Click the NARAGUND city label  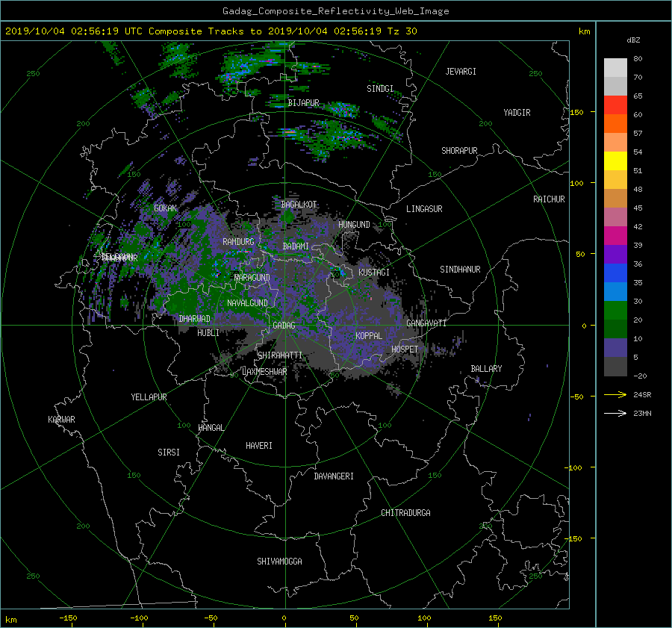[x=252, y=278]
